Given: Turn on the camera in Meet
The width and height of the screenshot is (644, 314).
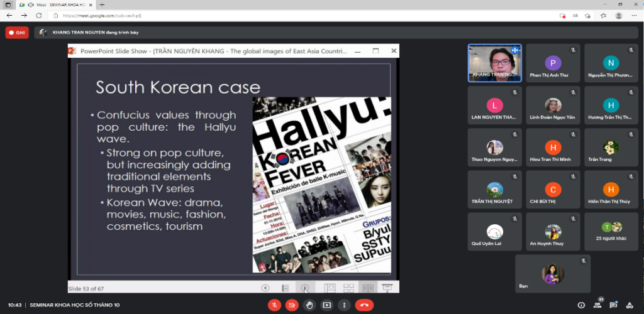Looking at the screenshot, I should (x=292, y=305).
